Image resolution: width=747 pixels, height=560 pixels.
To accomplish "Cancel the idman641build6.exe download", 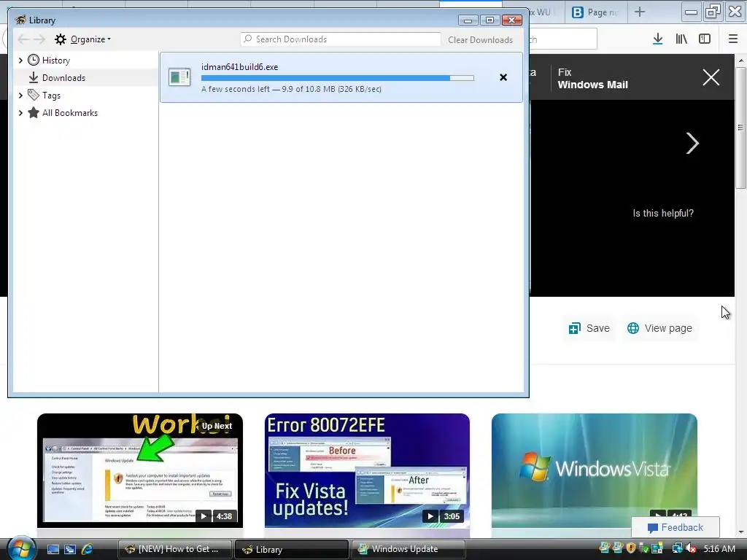I will 503,77.
